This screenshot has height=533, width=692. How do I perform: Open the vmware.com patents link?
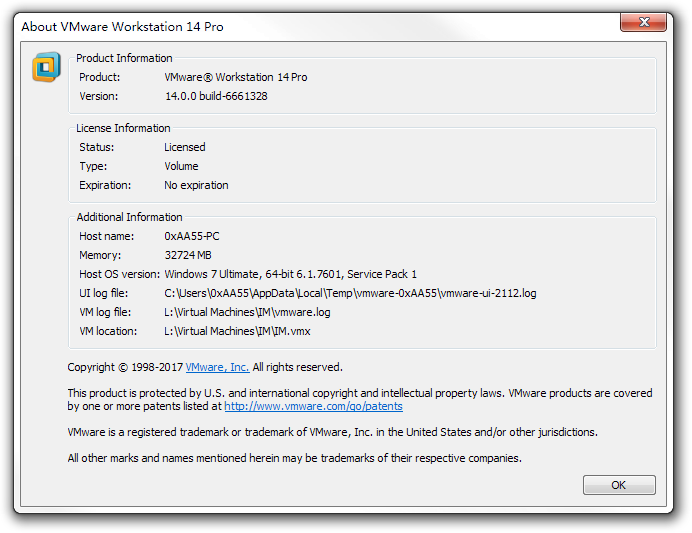[x=313, y=406]
